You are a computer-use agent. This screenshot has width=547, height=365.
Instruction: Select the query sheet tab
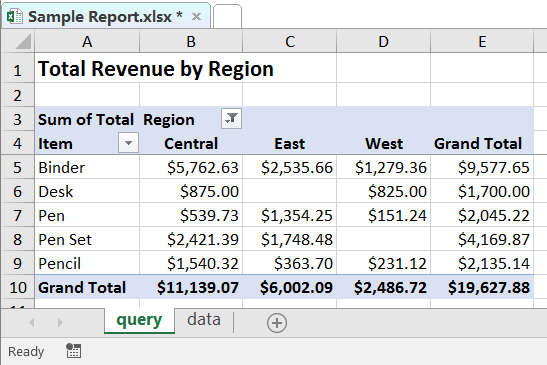click(x=139, y=320)
